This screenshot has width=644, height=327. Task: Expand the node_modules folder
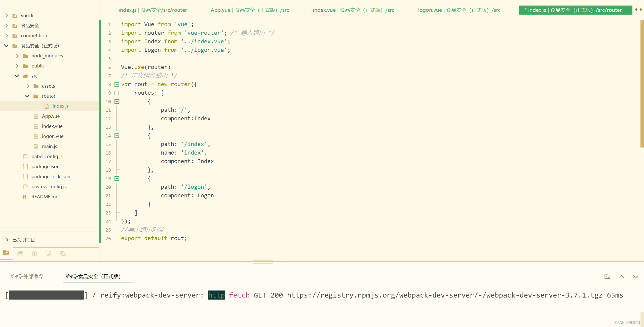click(x=17, y=56)
